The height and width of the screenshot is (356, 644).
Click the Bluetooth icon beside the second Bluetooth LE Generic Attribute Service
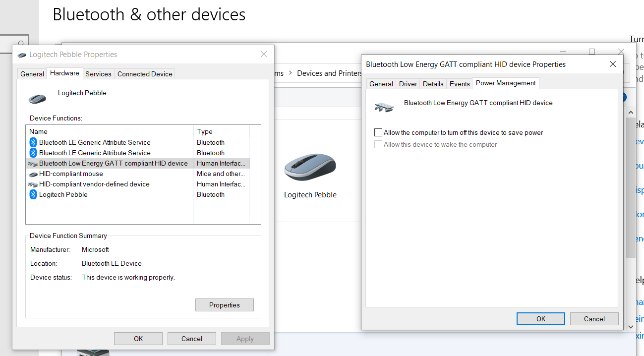(x=33, y=153)
